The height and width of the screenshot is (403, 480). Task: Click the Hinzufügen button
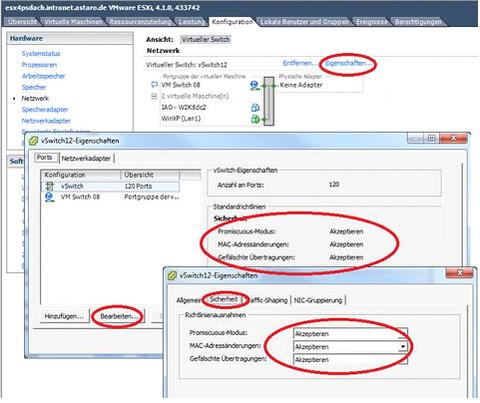64,316
